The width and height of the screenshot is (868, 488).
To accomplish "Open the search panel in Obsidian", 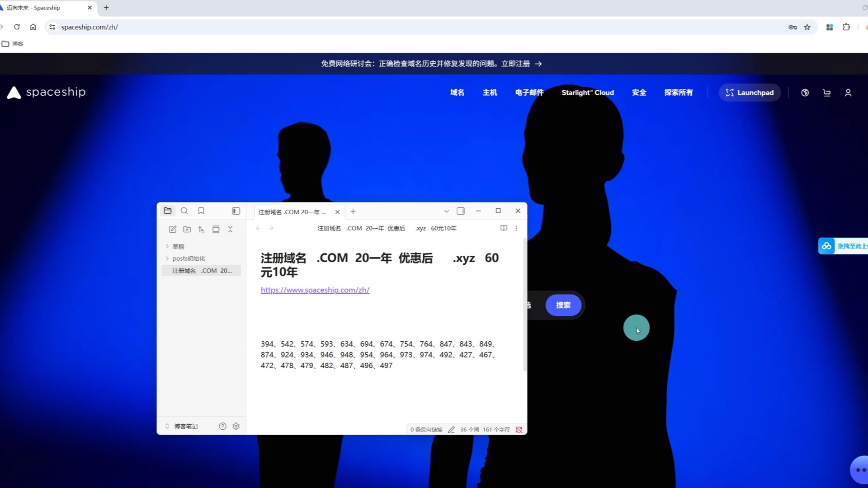I will point(184,211).
